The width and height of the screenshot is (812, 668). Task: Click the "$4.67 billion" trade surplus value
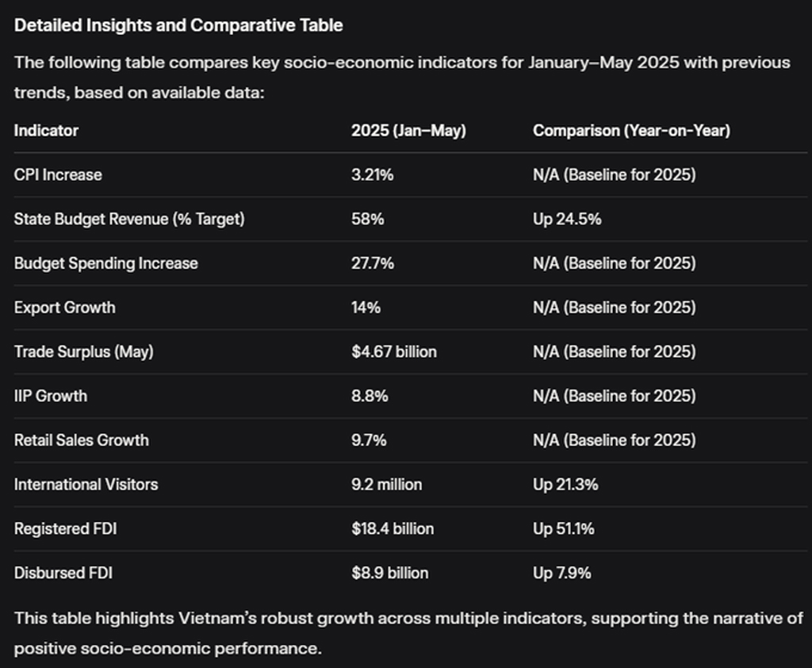[x=394, y=351]
